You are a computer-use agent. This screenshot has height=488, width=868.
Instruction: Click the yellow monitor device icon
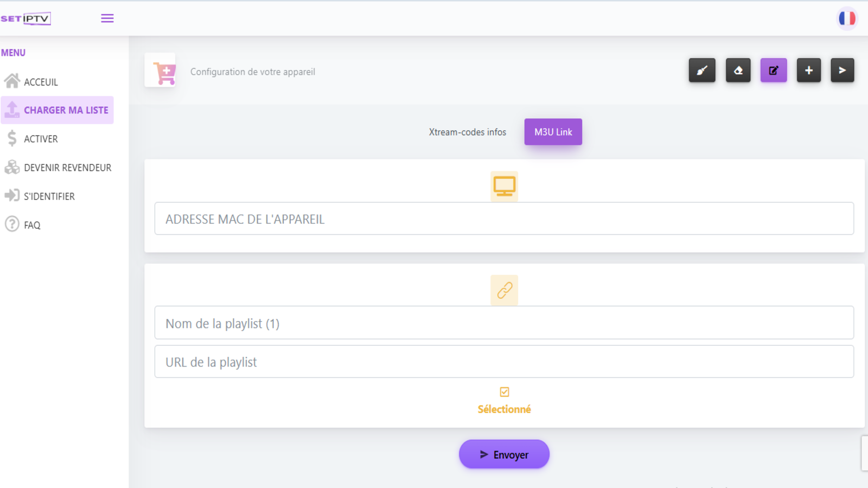[x=505, y=187]
